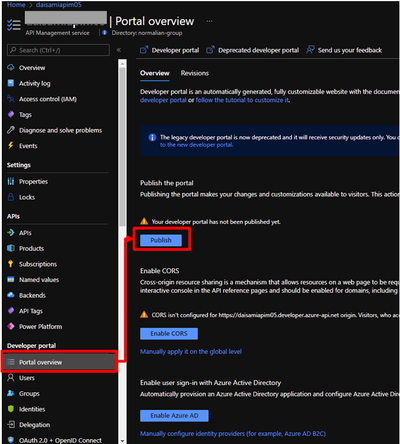Image resolution: width=400 pixels, height=444 pixels.
Task: Focus the Search (Ctrl+/) field
Action: [x=58, y=50]
